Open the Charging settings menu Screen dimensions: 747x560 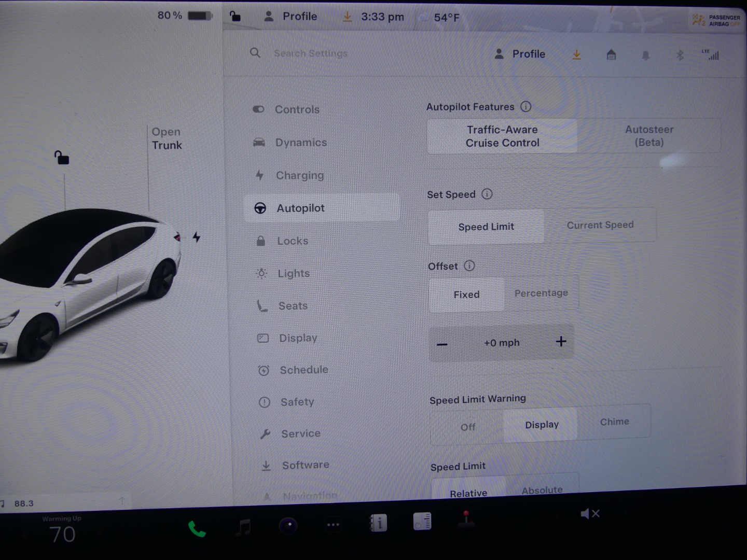pyautogui.click(x=299, y=176)
